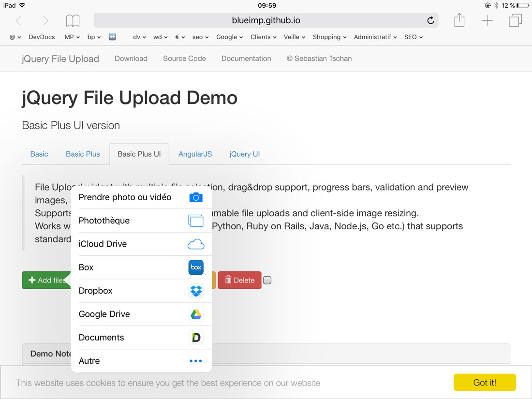
Task: Toggle the select-all checkbox beside Delete
Action: 267,280
